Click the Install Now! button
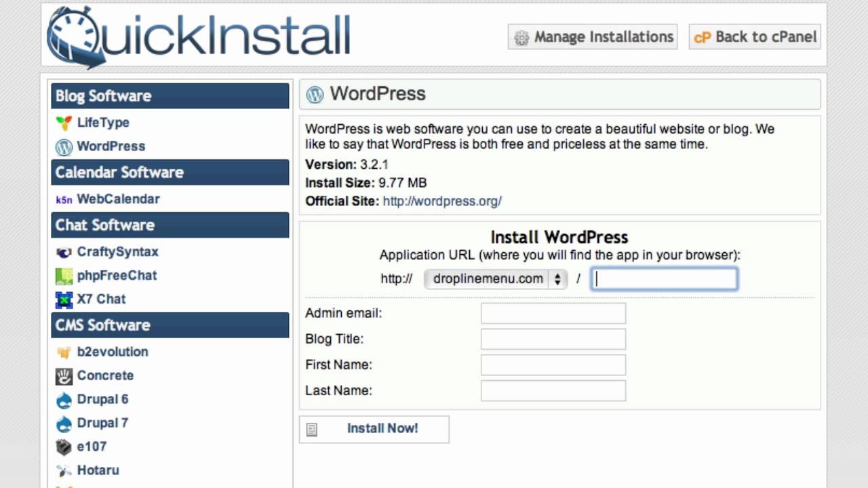Image resolution: width=868 pixels, height=488 pixels. tap(374, 429)
